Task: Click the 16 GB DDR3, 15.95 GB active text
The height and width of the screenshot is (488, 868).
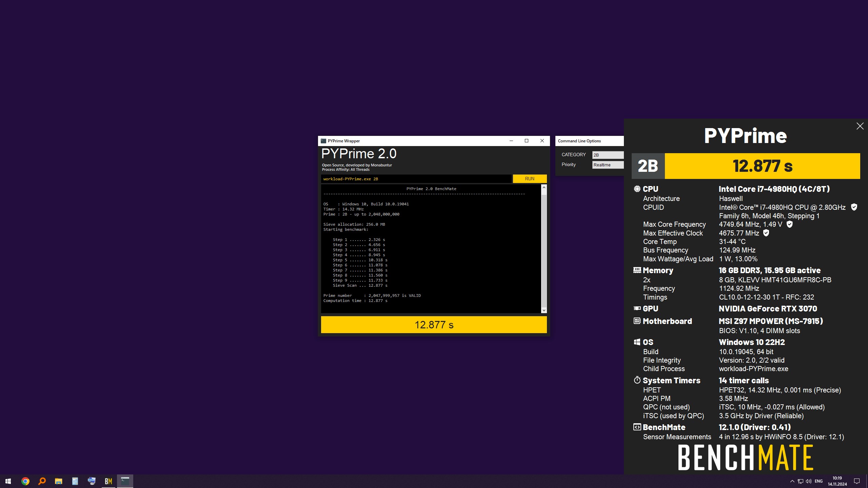Action: (x=769, y=270)
